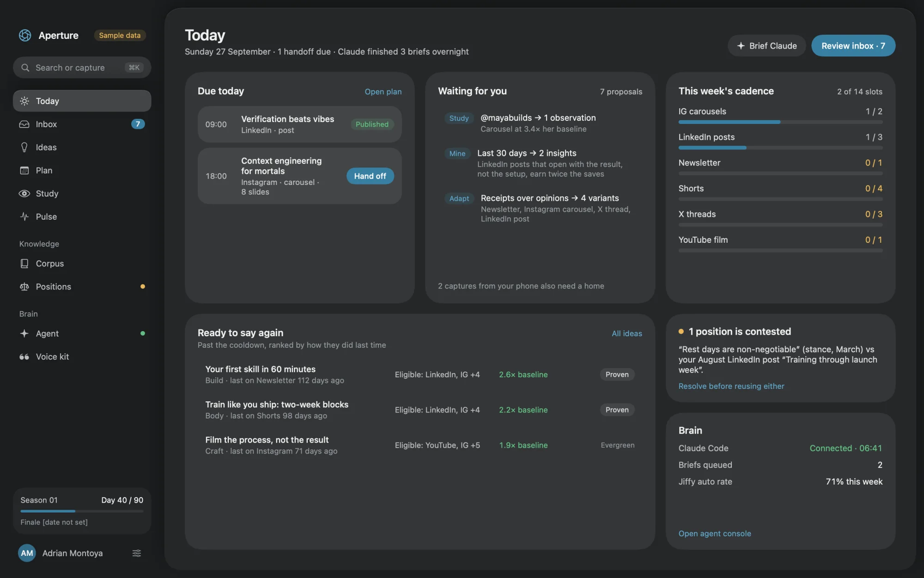Select Film the process, not the result
The image size is (924, 578).
(420, 445)
